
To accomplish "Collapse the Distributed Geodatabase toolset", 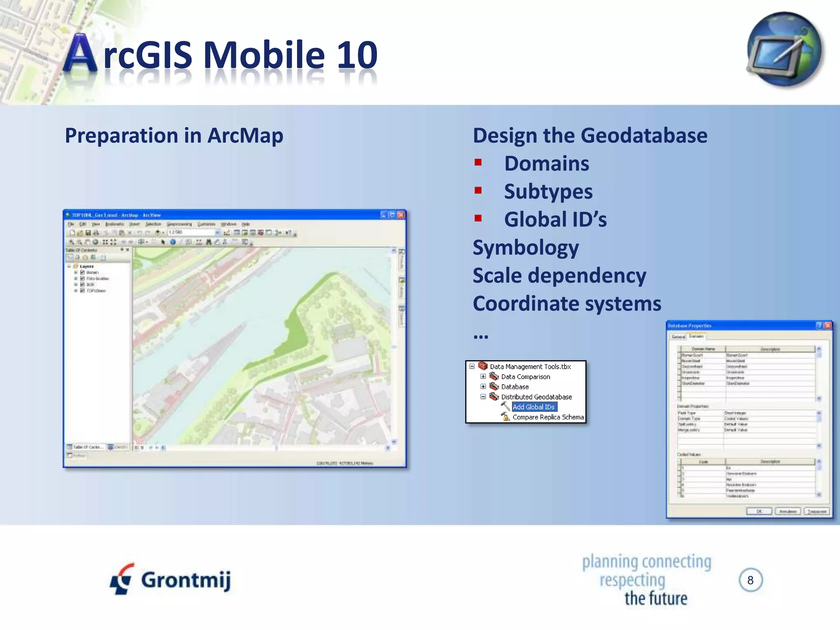I will 483,397.
